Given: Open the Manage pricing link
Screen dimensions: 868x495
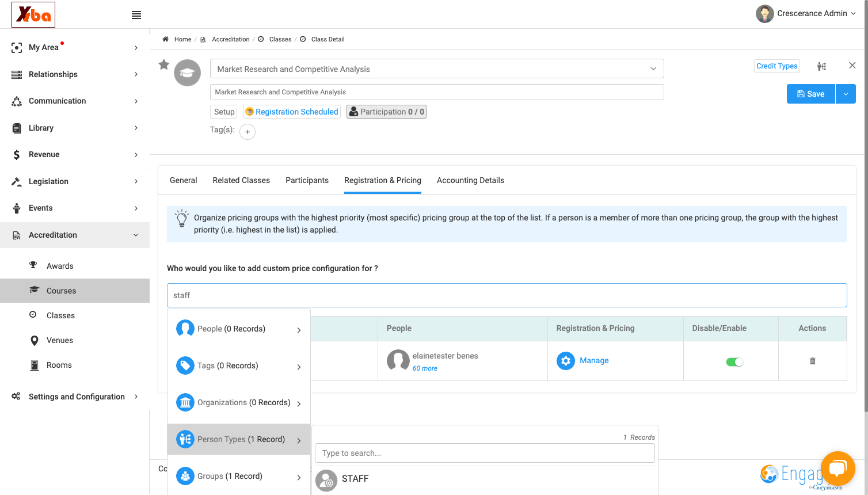Looking at the screenshot, I should coord(594,360).
